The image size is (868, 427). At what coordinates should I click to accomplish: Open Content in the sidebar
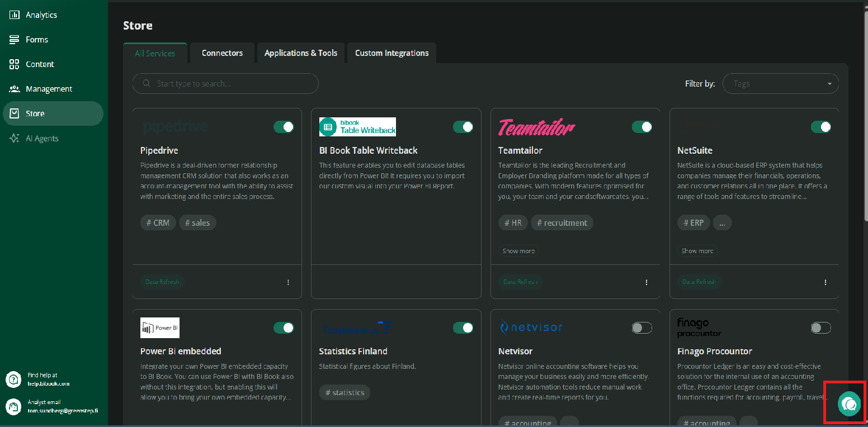53,64
